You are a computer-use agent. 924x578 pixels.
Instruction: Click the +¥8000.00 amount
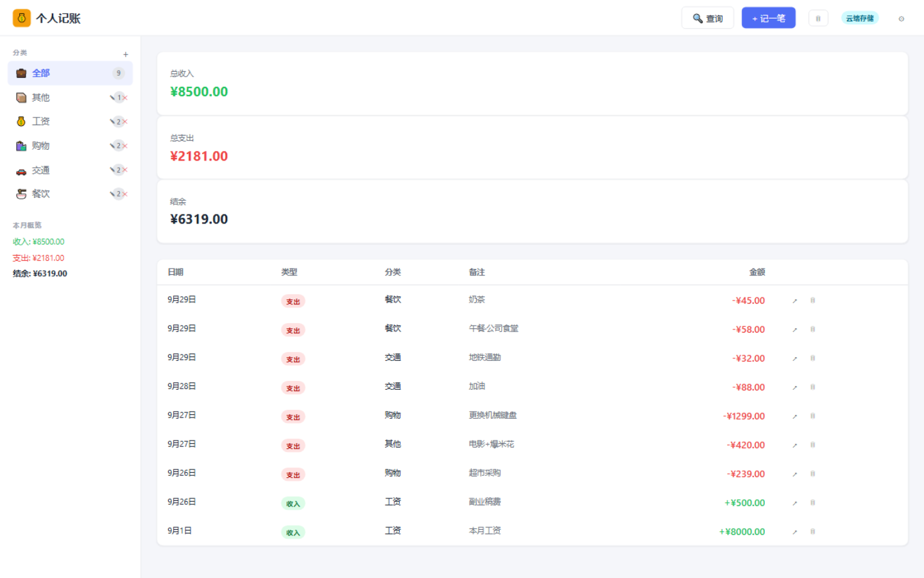742,532
